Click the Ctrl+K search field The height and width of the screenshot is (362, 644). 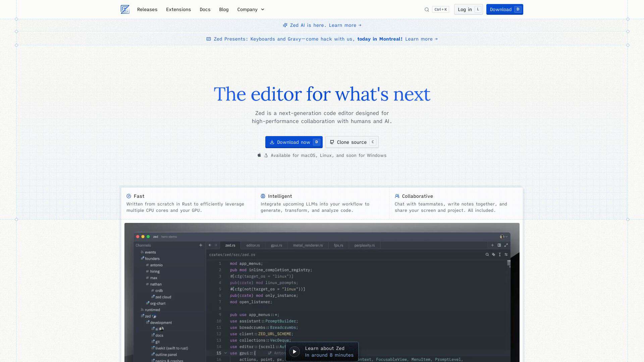[x=440, y=9]
